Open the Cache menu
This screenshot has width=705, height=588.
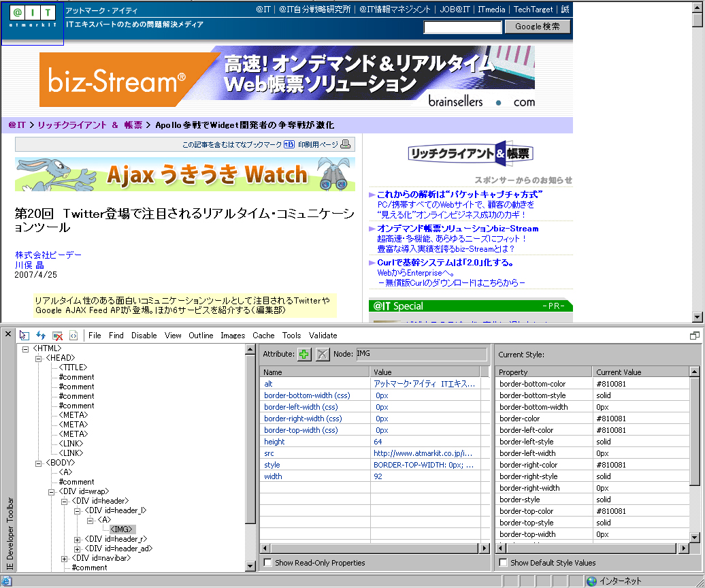click(263, 336)
